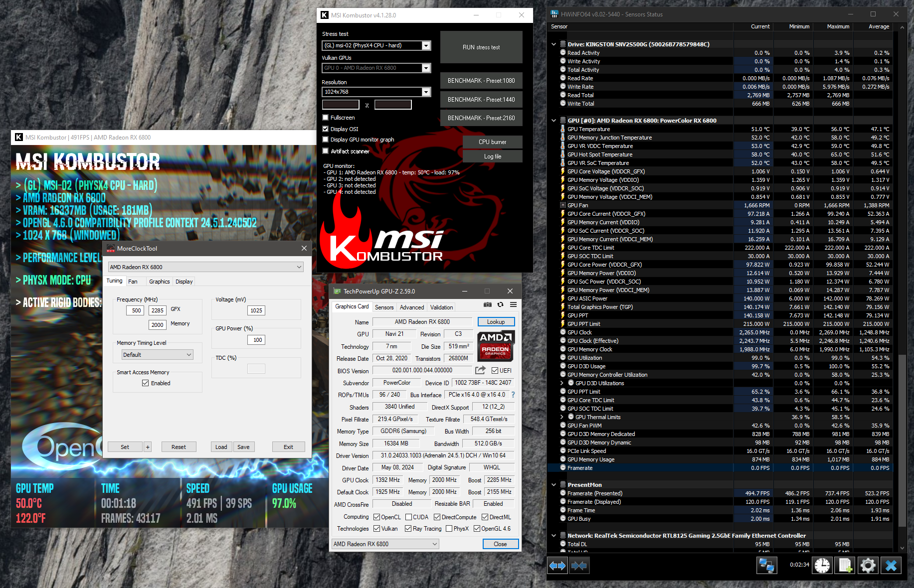Viewport: 914px width, 588px height.
Task: Collapse the KINGSTON drive sensor group
Action: (553, 44)
